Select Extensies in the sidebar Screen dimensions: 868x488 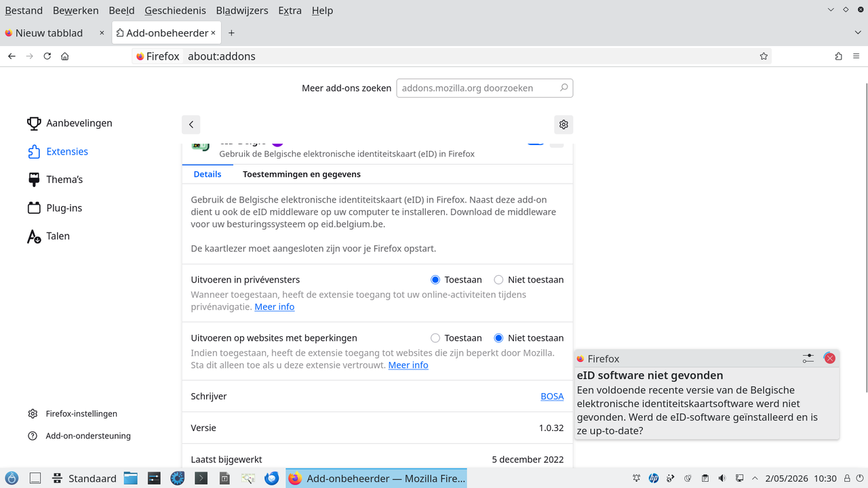(x=58, y=152)
